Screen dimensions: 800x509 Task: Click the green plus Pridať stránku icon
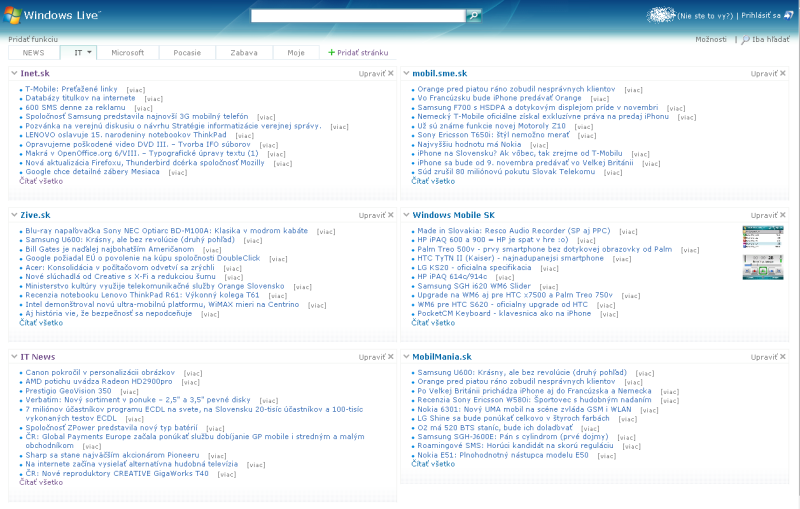pos(331,53)
